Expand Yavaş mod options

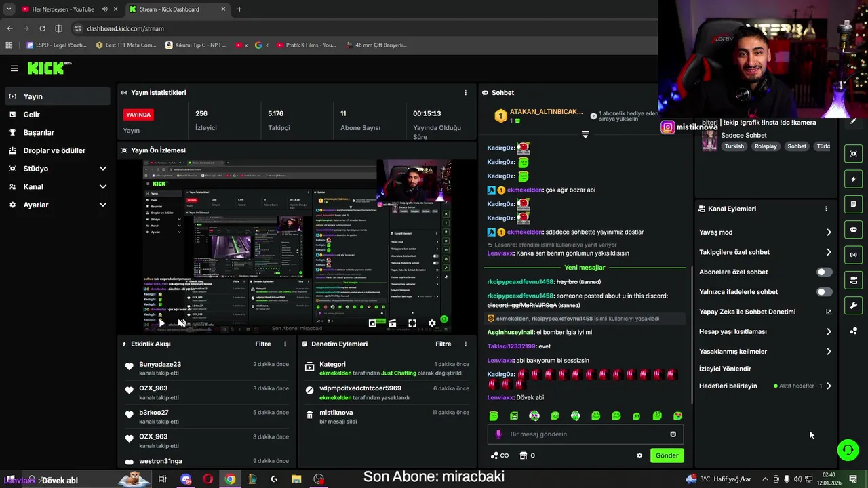click(x=766, y=232)
